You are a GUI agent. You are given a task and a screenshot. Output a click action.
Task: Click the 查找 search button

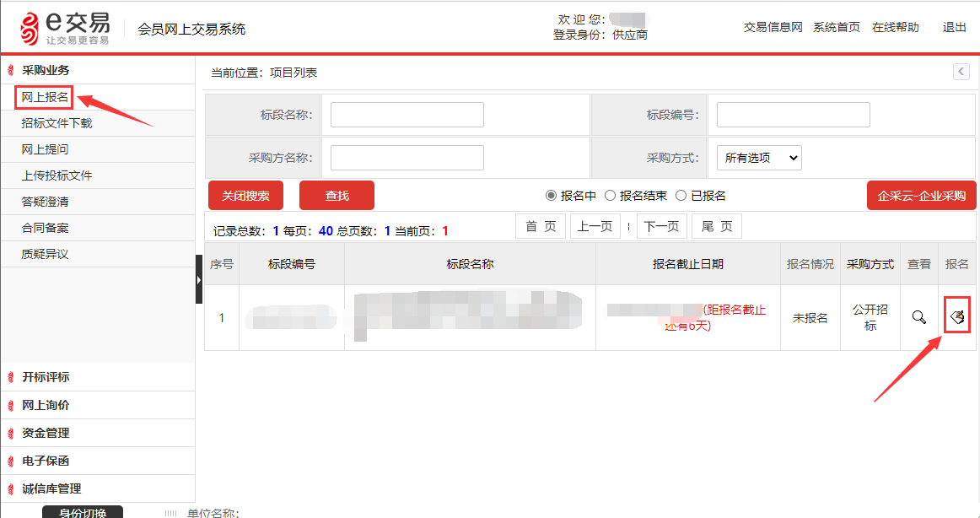click(x=337, y=196)
